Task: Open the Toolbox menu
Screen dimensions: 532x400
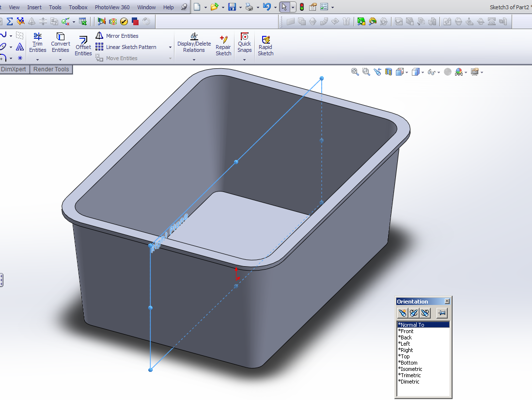Action: click(x=78, y=7)
